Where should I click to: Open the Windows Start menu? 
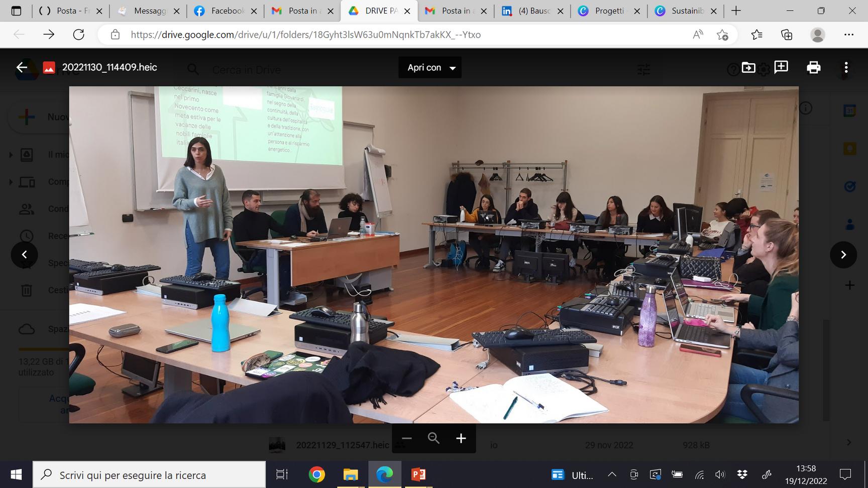16,474
